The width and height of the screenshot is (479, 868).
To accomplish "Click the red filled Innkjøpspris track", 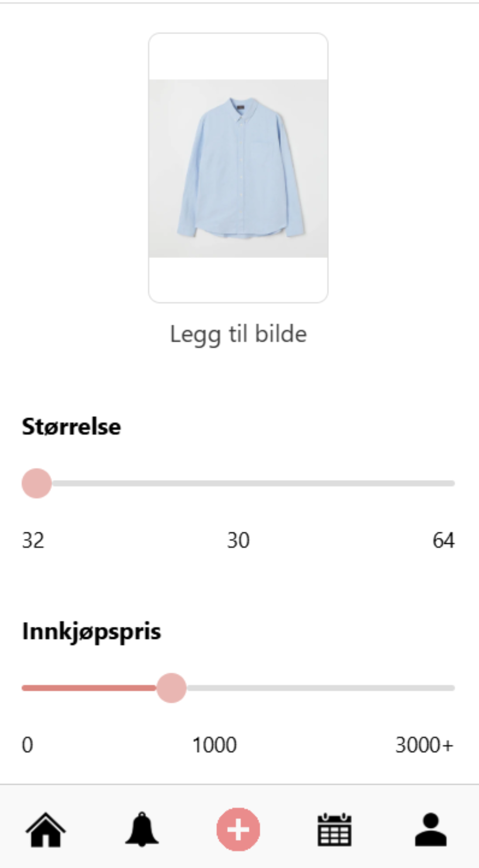I will point(89,688).
